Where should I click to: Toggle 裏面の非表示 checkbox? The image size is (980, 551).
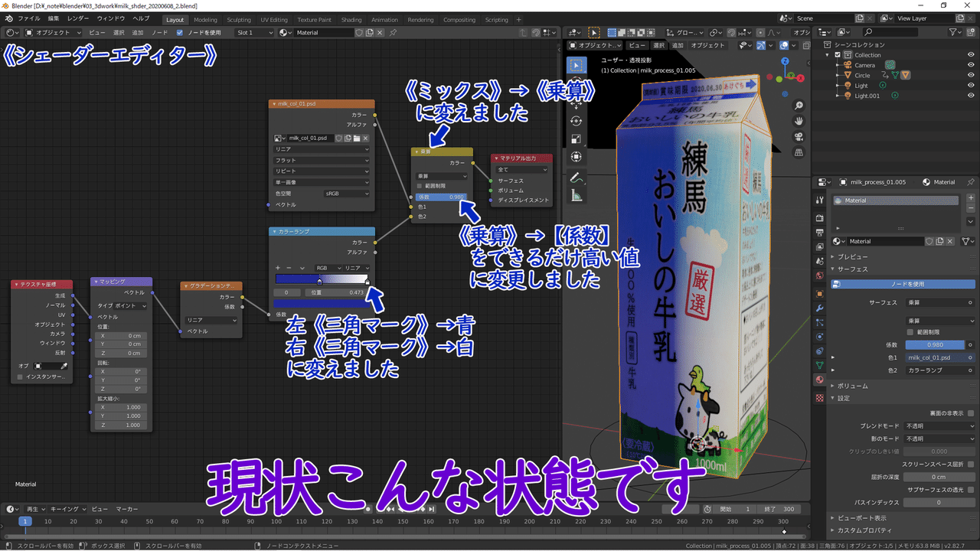tap(971, 413)
